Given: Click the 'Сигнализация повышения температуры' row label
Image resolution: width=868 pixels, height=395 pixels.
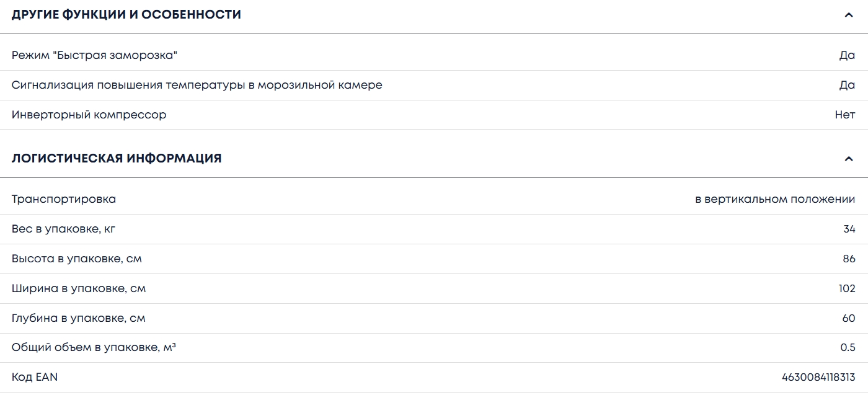Looking at the screenshot, I should [x=197, y=85].
